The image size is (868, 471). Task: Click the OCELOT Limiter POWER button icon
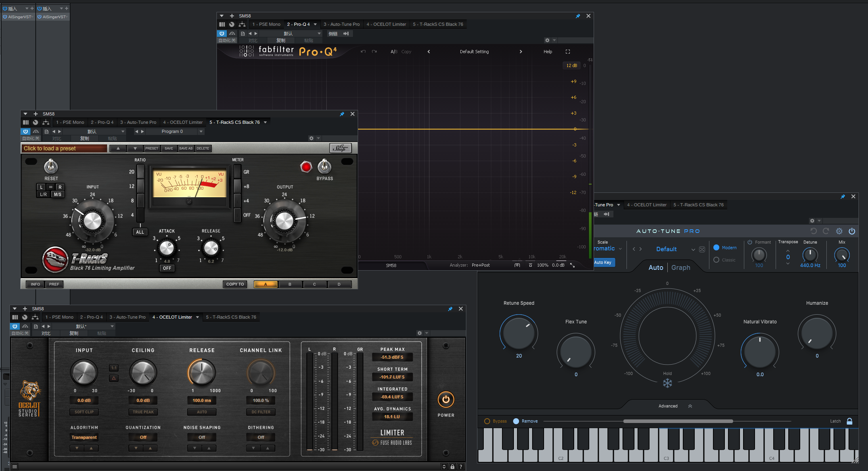click(x=446, y=400)
